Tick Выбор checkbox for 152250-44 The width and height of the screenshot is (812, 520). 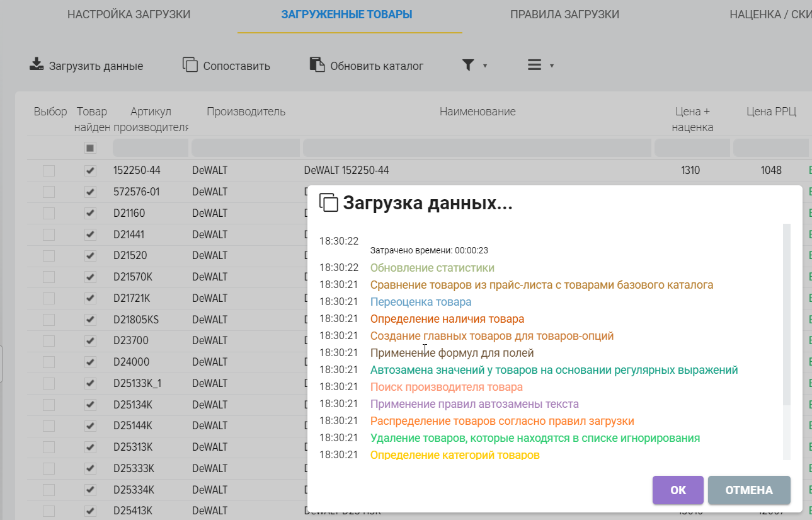pyautogui.click(x=49, y=171)
